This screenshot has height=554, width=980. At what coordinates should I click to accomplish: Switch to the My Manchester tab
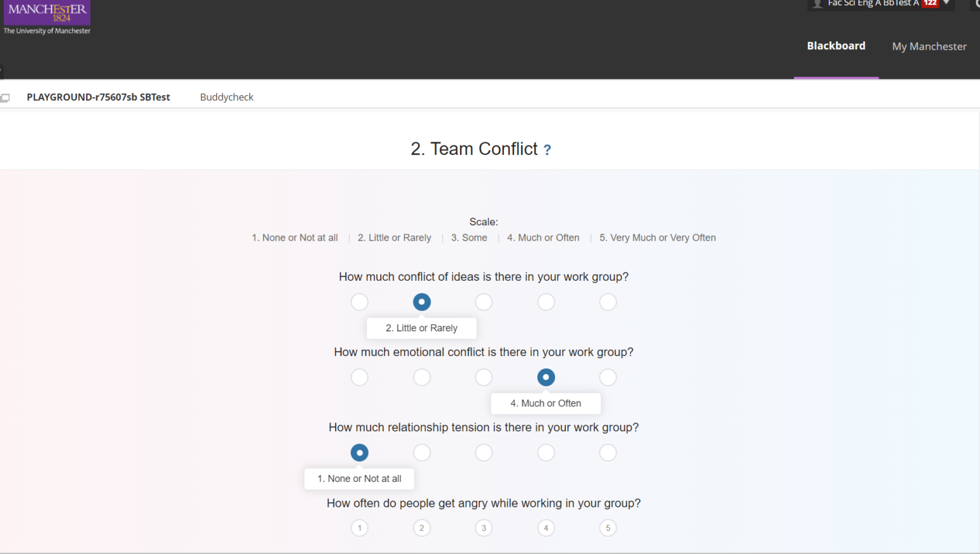coord(929,46)
